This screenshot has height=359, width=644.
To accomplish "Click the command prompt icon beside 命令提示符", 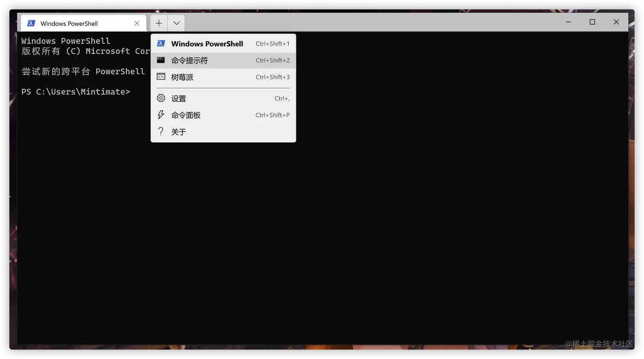I will (161, 60).
